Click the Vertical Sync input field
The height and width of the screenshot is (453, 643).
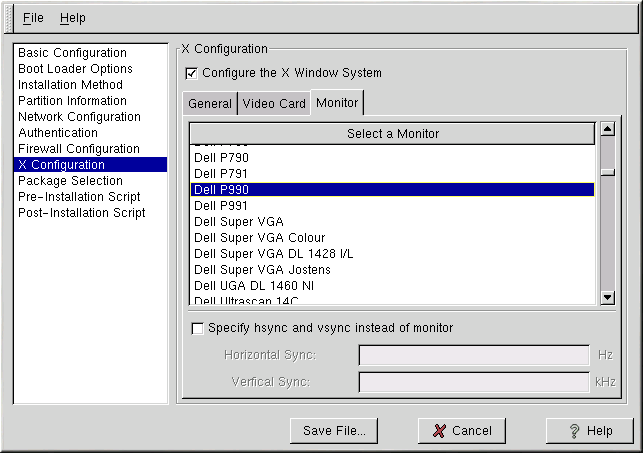point(473,382)
